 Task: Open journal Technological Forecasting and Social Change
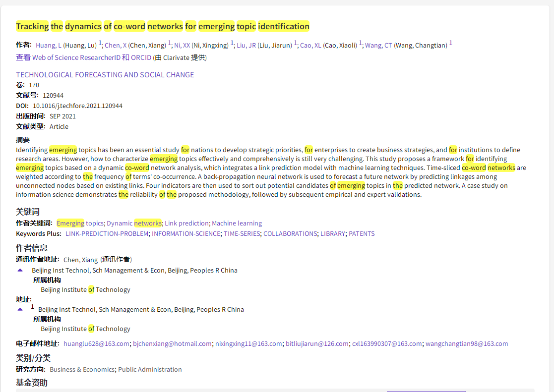[105, 75]
